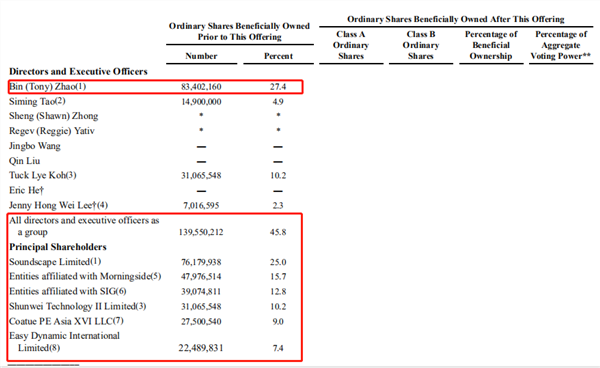This screenshot has height=368, width=600.
Task: Click the value 14,900,000
Action: click(201, 102)
